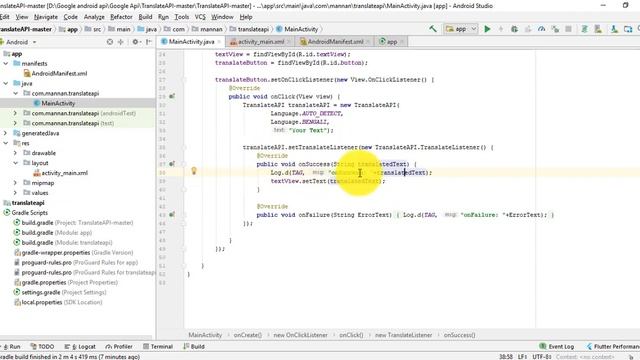The width and height of the screenshot is (640, 360).
Task: Click Run with Coverage icon
Action: 528,29
